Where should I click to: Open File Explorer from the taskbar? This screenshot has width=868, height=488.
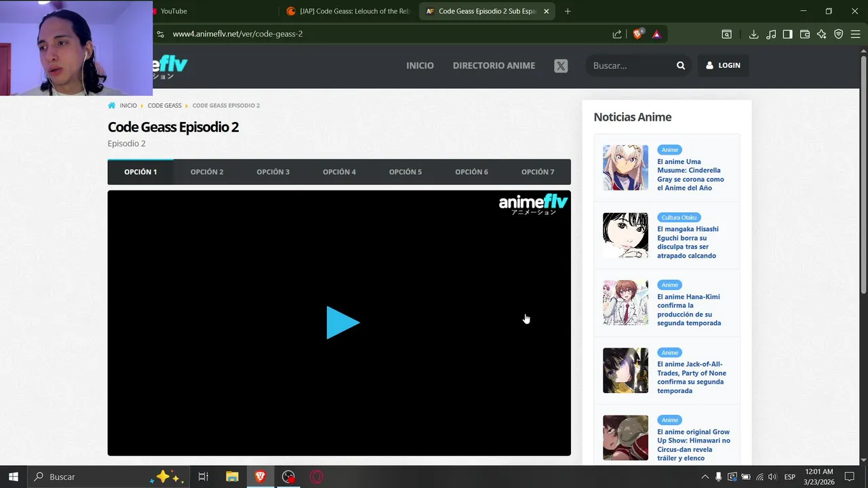point(232,476)
